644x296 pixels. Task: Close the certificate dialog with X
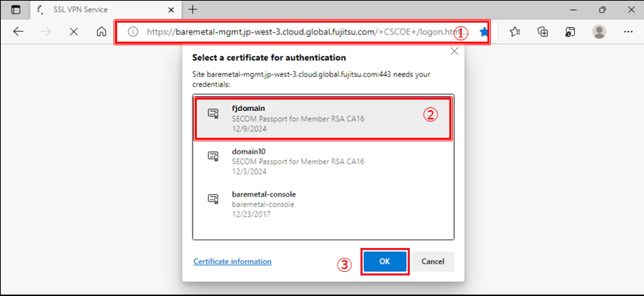point(454,52)
